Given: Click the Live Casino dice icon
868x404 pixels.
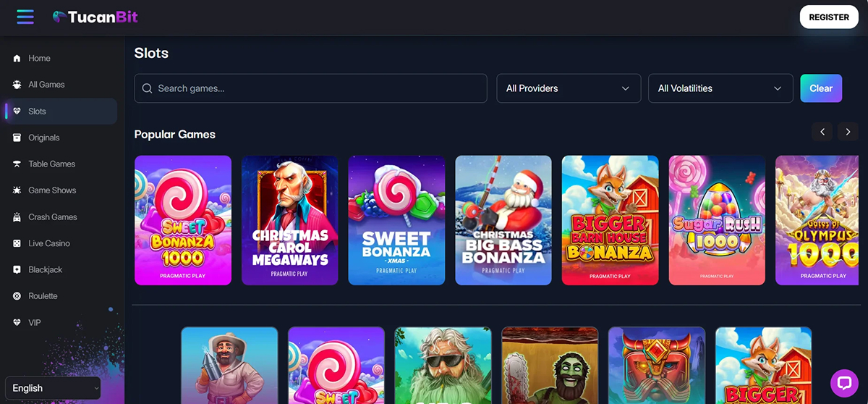Looking at the screenshot, I should coord(17,243).
